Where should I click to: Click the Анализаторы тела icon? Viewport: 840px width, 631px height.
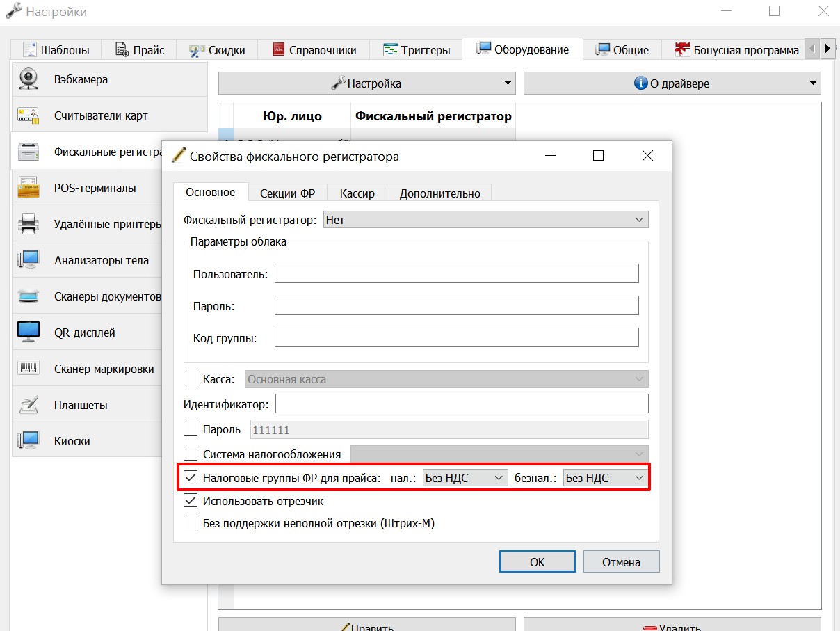pos(29,260)
